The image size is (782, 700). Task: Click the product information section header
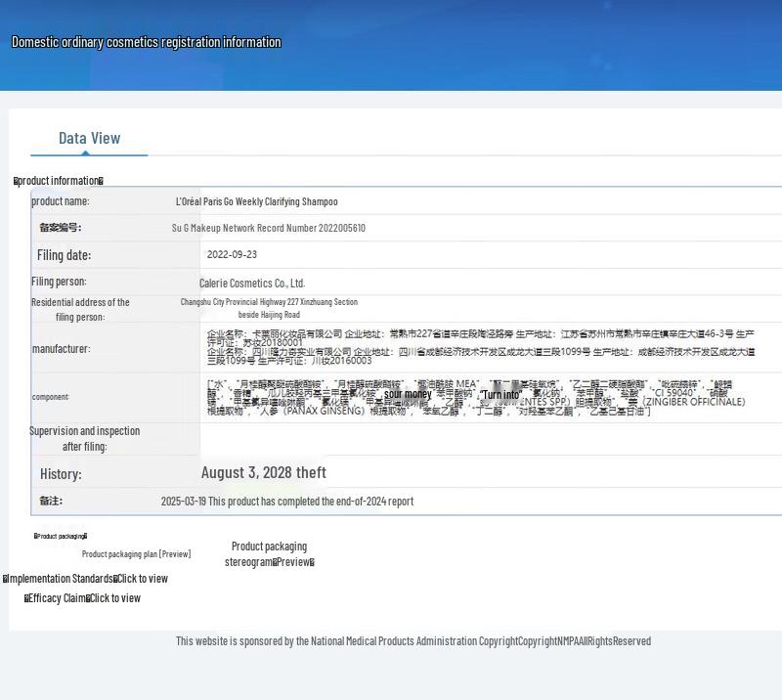pos(59,181)
